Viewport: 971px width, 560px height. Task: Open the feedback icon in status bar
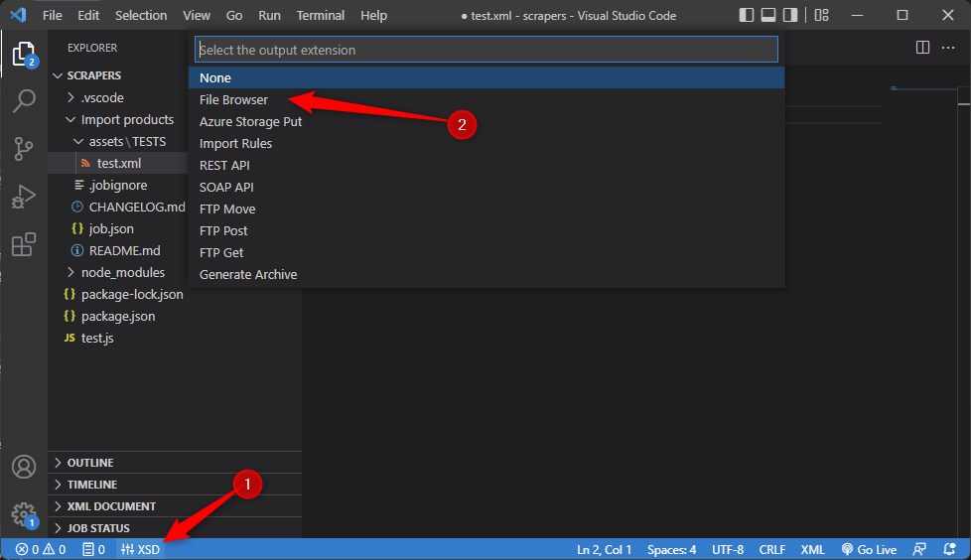(x=919, y=549)
